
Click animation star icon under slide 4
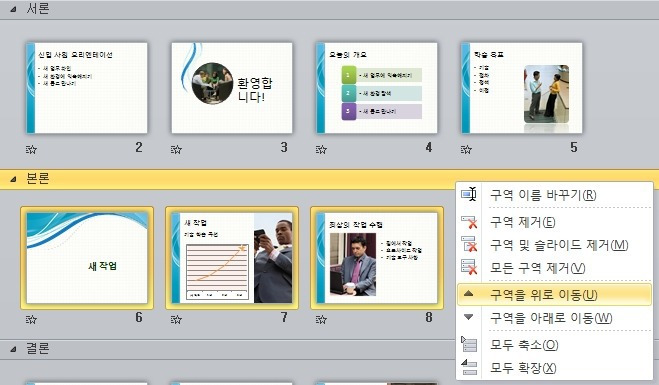(321, 149)
